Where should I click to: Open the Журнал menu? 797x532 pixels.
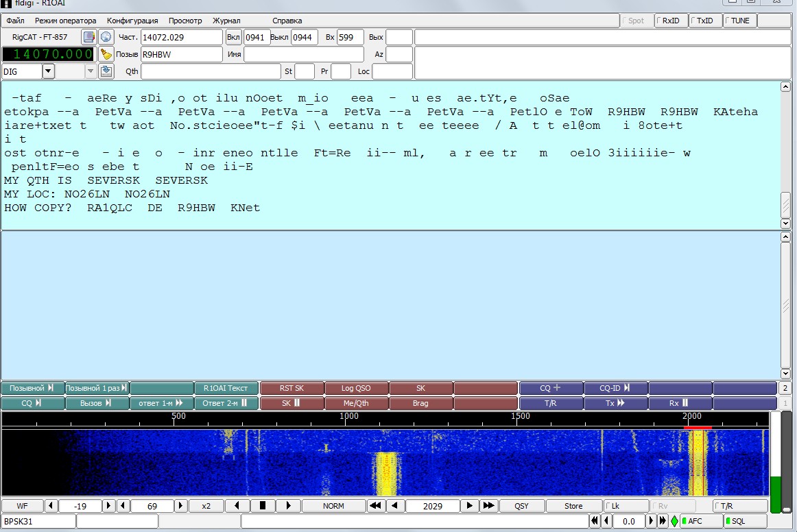pos(226,21)
